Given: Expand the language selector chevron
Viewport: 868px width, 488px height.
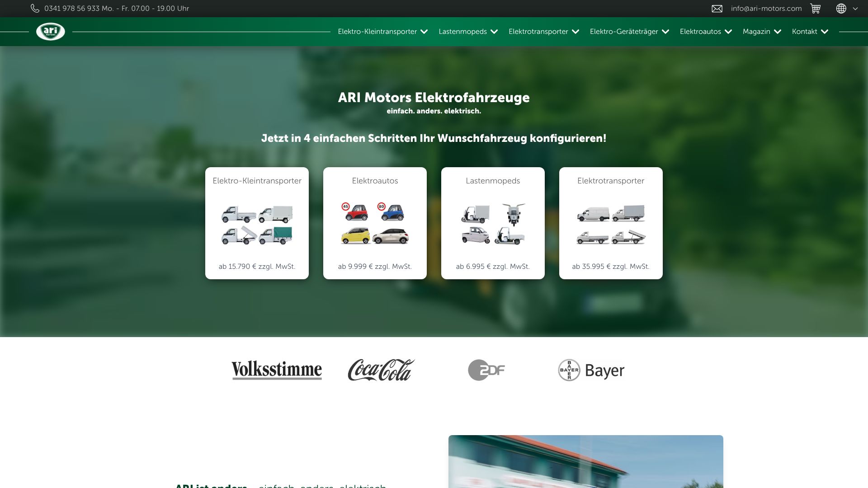Looking at the screenshot, I should (855, 9).
